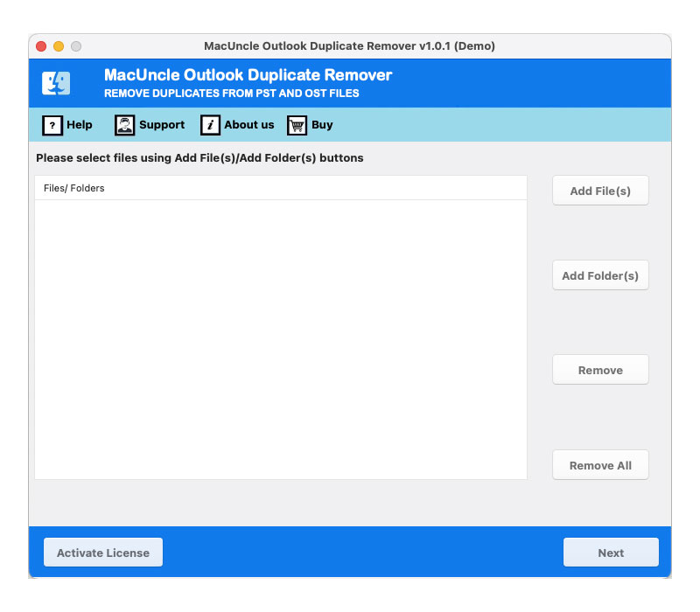
Task: Click the Buy shopping cart icon
Action: tap(297, 125)
